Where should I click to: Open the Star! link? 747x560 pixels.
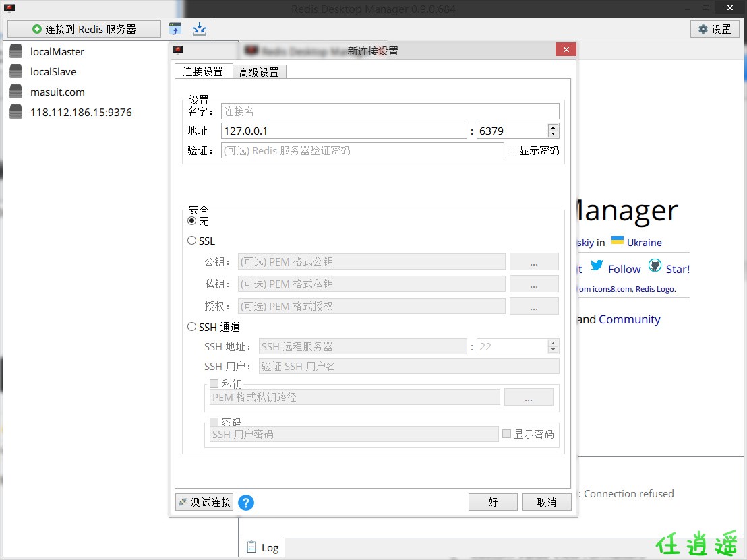(x=678, y=269)
